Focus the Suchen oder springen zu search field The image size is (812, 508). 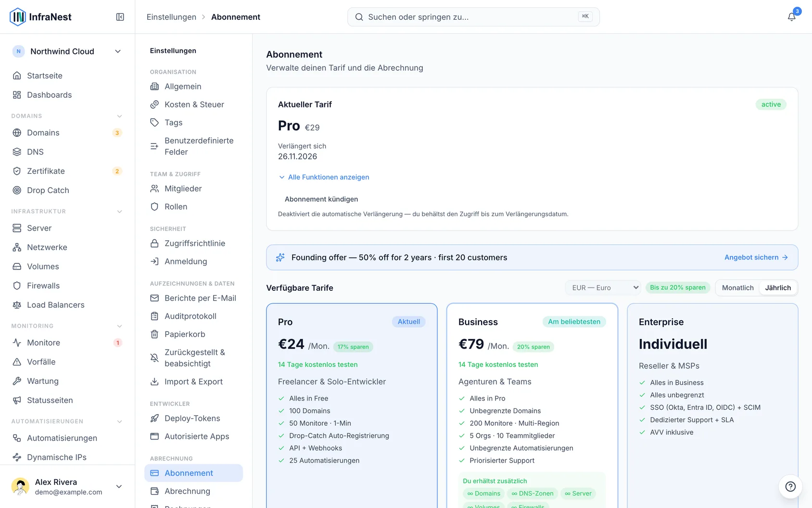pos(473,17)
